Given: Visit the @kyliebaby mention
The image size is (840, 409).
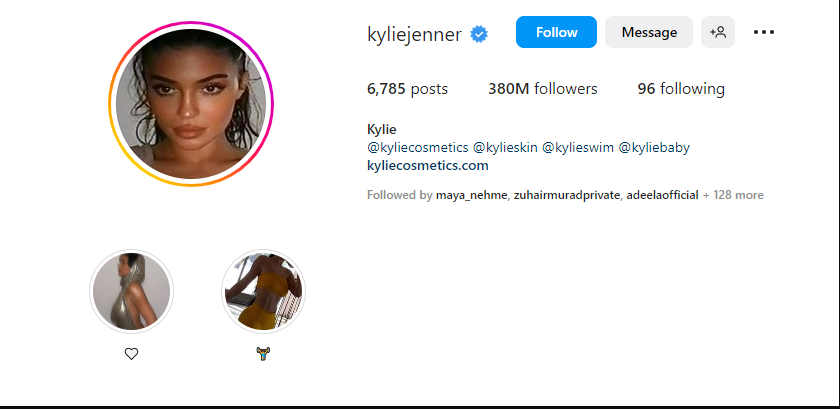Looking at the screenshot, I should pos(654,147).
